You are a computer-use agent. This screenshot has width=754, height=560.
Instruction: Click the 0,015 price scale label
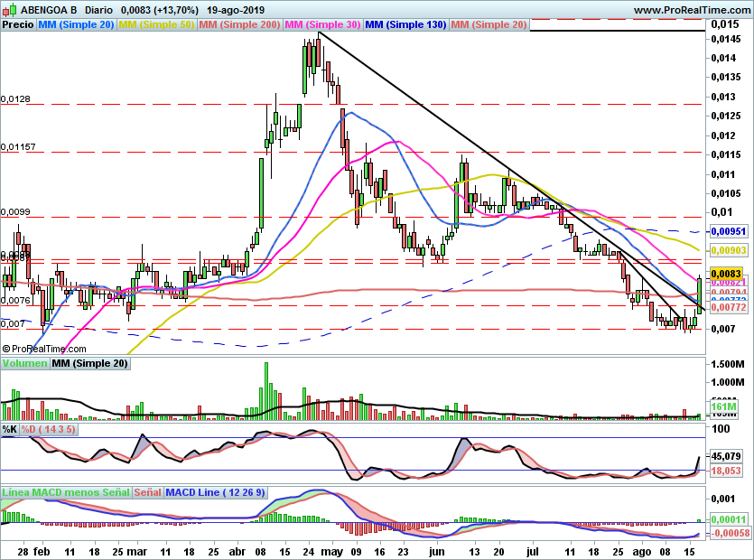coord(724,24)
